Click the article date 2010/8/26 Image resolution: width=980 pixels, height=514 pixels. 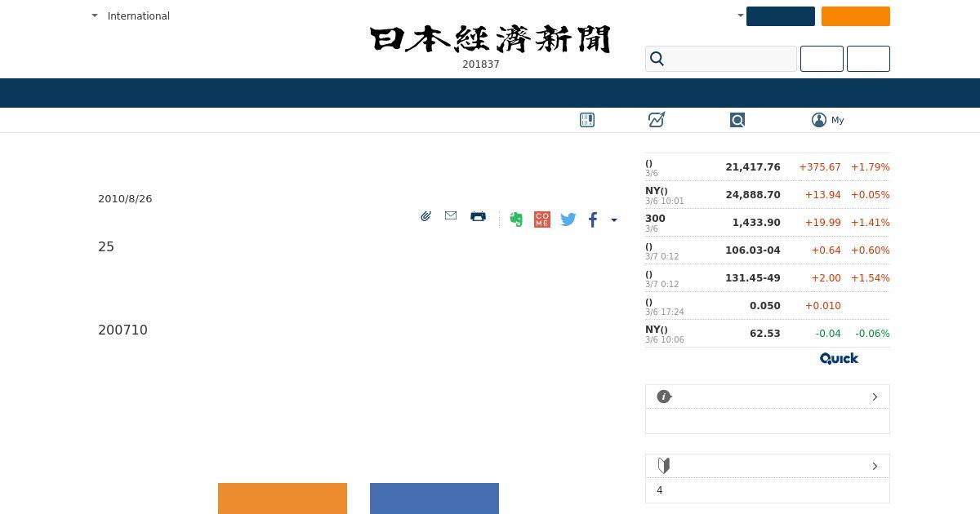125,199
